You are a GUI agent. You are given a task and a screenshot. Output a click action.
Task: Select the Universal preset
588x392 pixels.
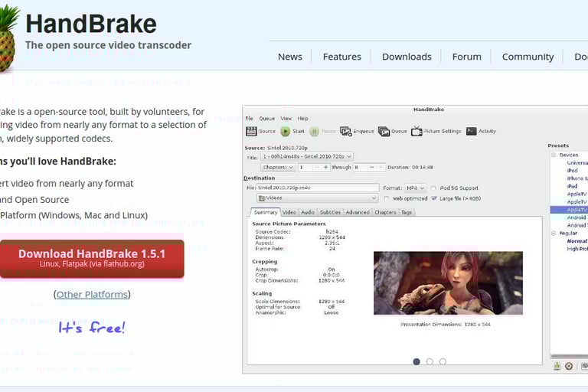coord(577,163)
